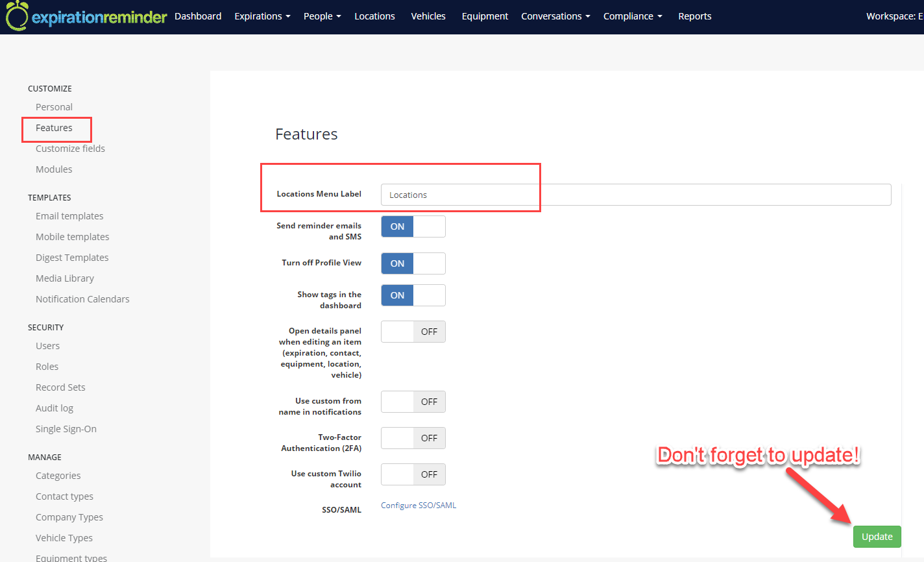Click the Configure SSO/SAML link
924x562 pixels.
point(419,506)
